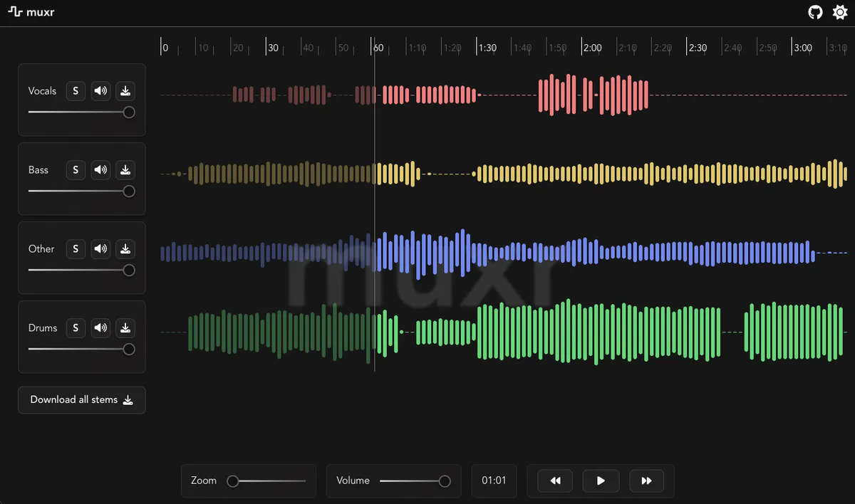855x504 pixels.
Task: Download the Bass stem
Action: click(x=125, y=170)
